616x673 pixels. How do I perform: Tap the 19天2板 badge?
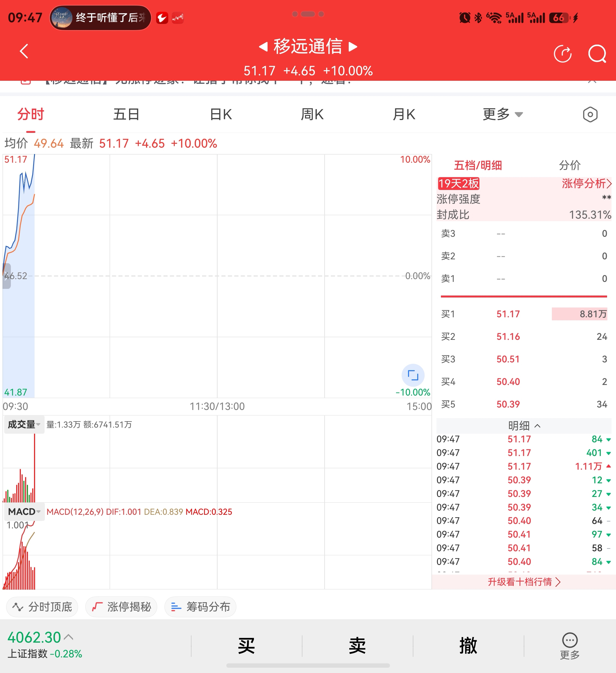(x=459, y=183)
